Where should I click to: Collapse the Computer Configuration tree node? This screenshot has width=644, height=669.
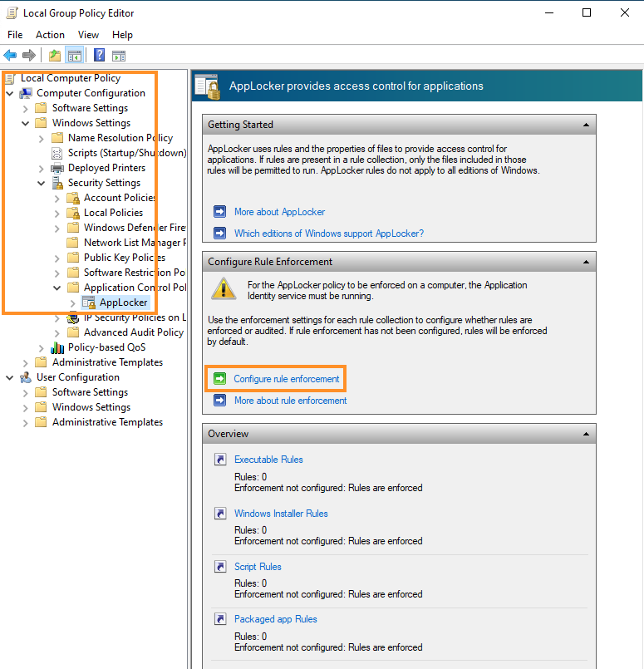10,93
